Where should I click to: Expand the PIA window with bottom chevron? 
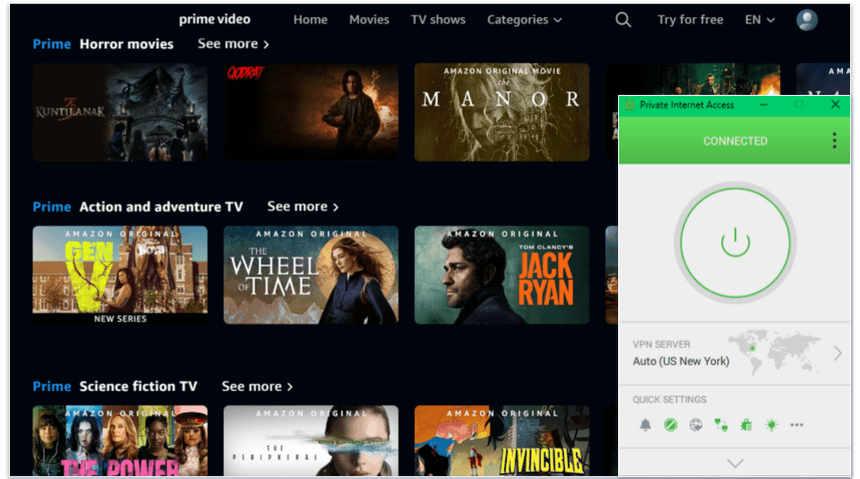(x=735, y=464)
